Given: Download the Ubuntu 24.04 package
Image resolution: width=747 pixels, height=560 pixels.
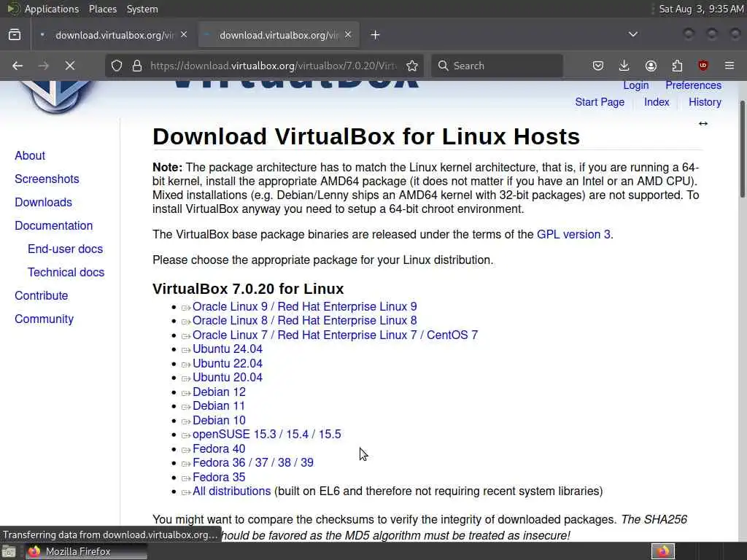Looking at the screenshot, I should [x=228, y=349].
